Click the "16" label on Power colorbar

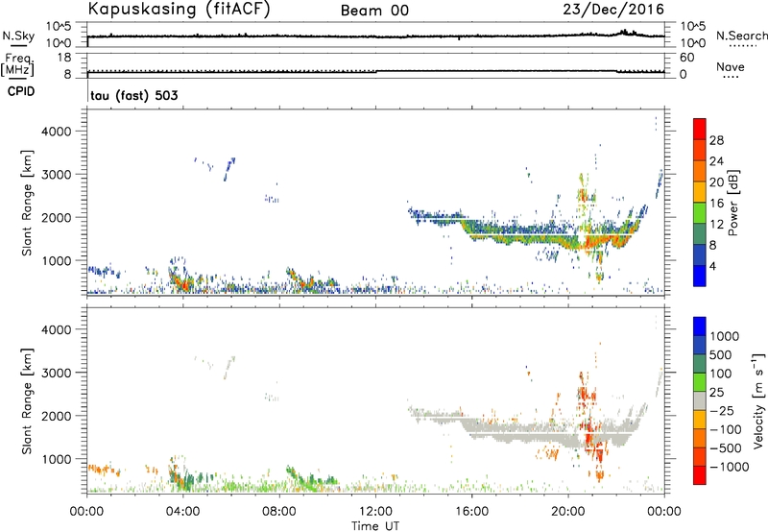[x=716, y=204]
